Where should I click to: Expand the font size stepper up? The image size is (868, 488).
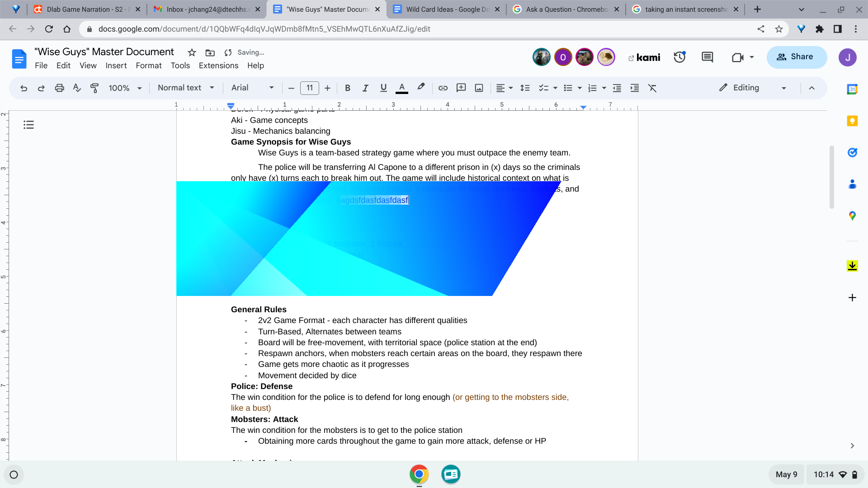(x=327, y=88)
